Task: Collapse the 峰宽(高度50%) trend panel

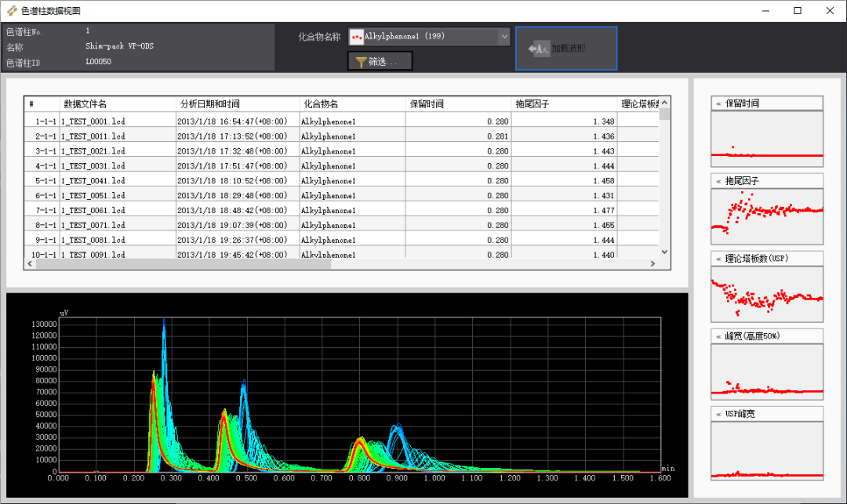Action: click(718, 336)
